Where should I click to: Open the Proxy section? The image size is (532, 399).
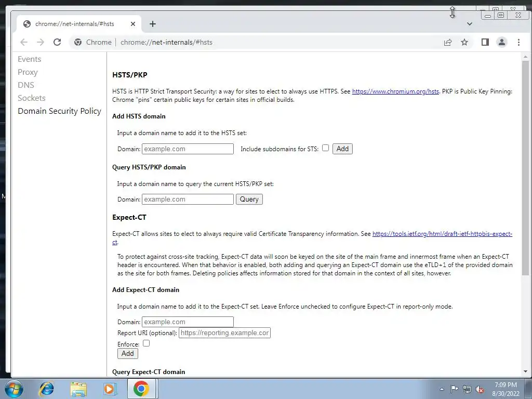coord(28,72)
